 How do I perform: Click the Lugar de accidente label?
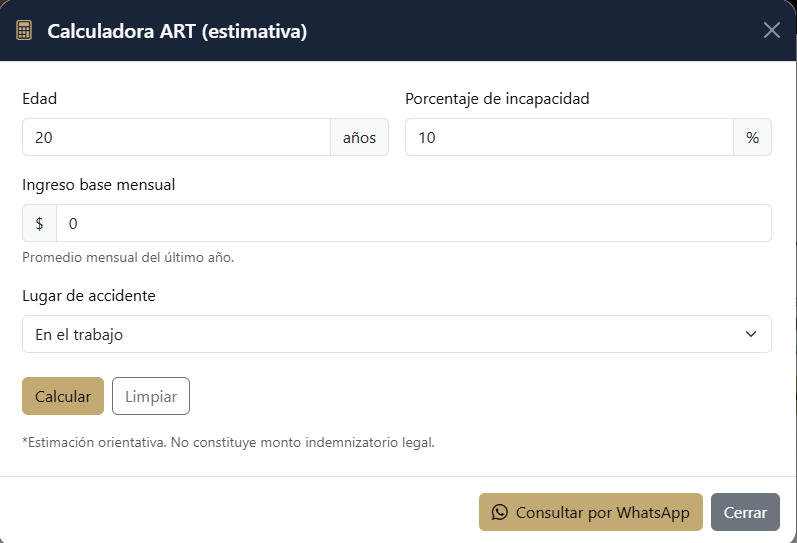point(89,296)
